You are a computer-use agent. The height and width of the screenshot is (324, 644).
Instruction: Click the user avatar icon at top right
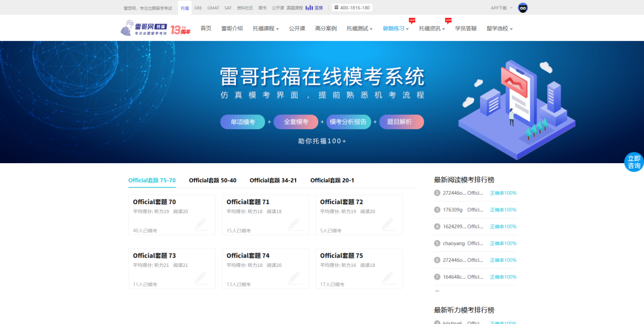[x=522, y=8]
